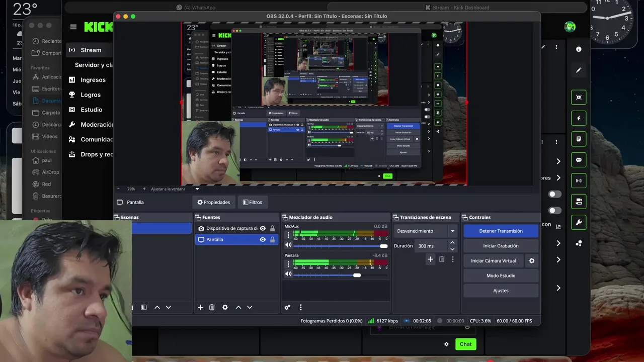Toggle lock on Pantalla source
This screenshot has width=644, height=362.
tap(272, 240)
